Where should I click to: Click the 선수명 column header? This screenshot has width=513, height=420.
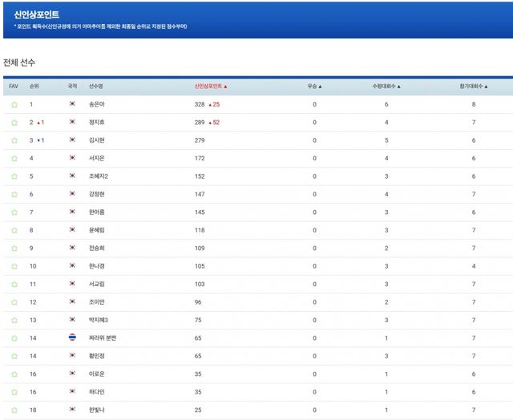[x=96, y=86]
